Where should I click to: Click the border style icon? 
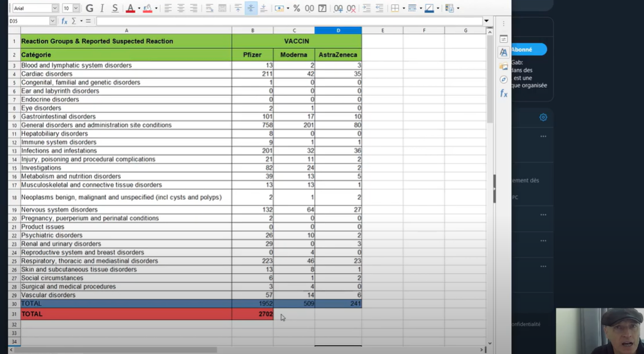click(412, 8)
